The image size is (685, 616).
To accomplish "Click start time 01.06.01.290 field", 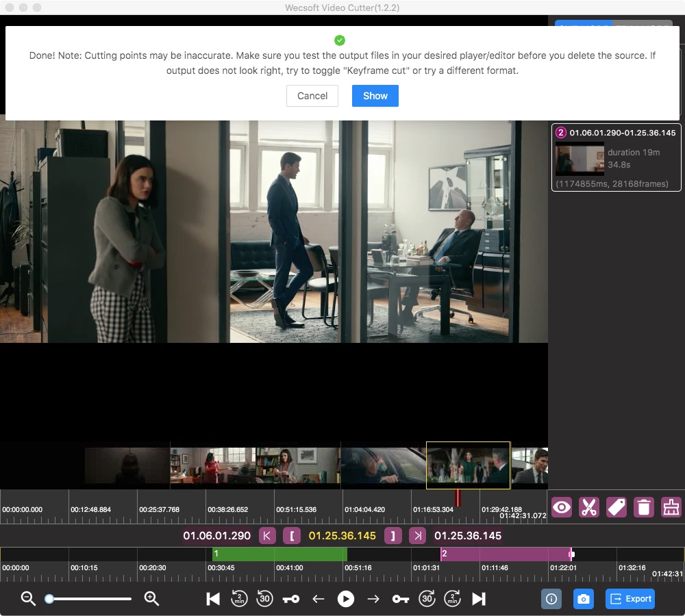I will [216, 536].
